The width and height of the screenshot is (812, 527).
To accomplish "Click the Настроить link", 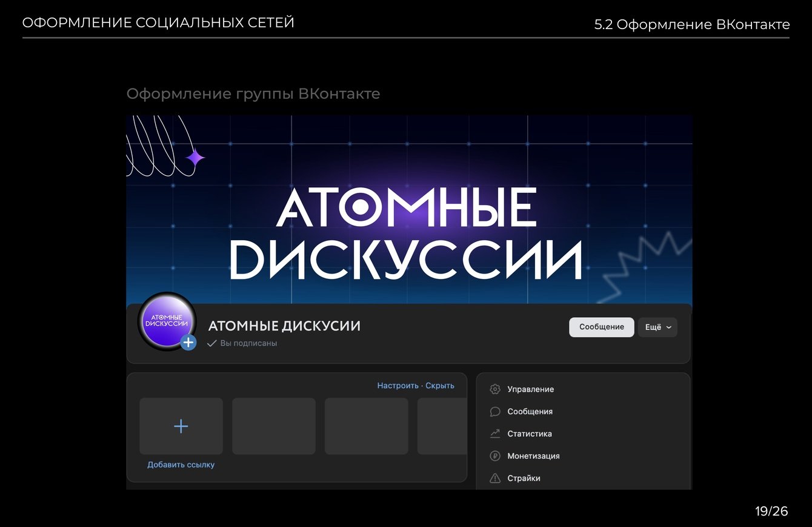I will [x=398, y=386].
